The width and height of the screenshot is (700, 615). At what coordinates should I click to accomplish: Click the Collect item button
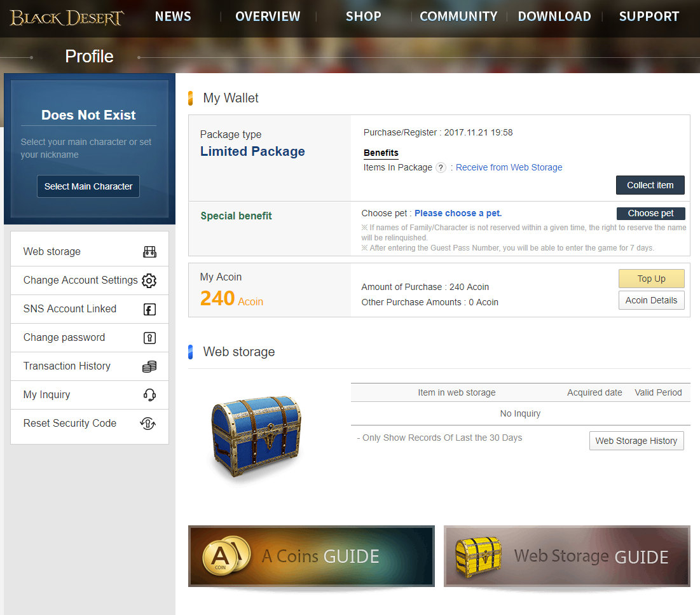(x=650, y=185)
